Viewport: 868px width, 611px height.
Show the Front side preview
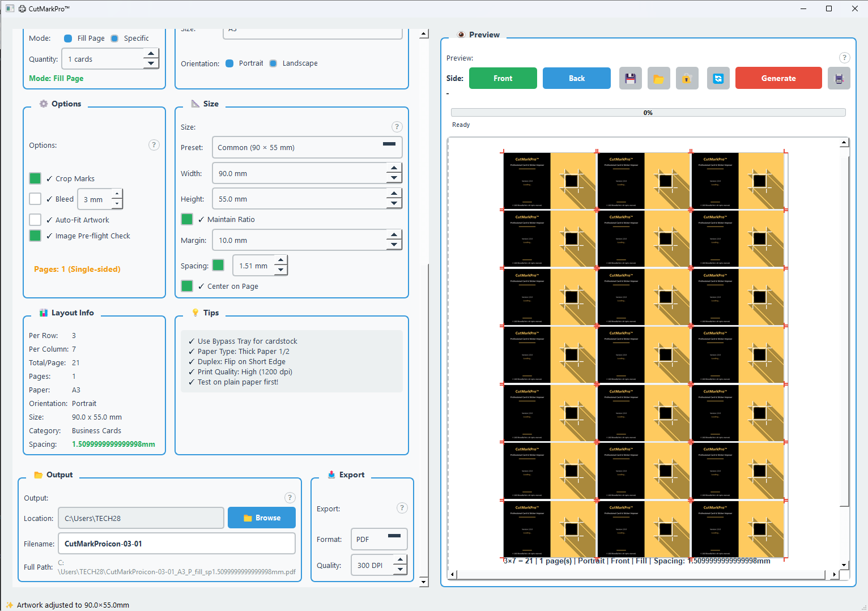tap(503, 79)
